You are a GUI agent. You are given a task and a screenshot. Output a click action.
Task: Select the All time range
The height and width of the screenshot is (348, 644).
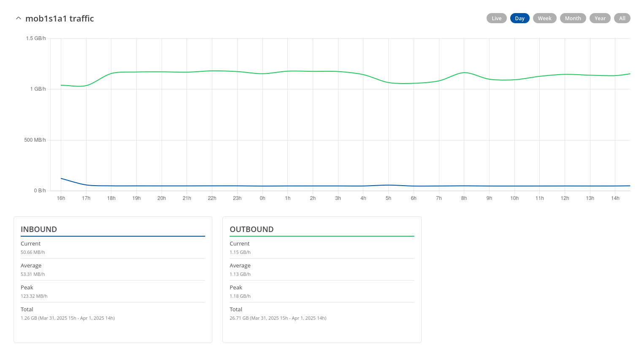(x=622, y=18)
